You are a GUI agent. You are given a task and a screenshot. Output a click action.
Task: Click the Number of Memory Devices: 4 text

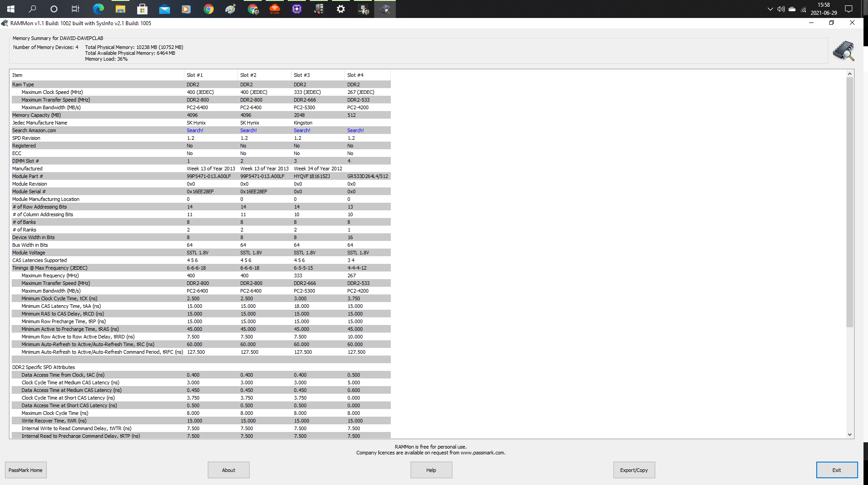[45, 47]
